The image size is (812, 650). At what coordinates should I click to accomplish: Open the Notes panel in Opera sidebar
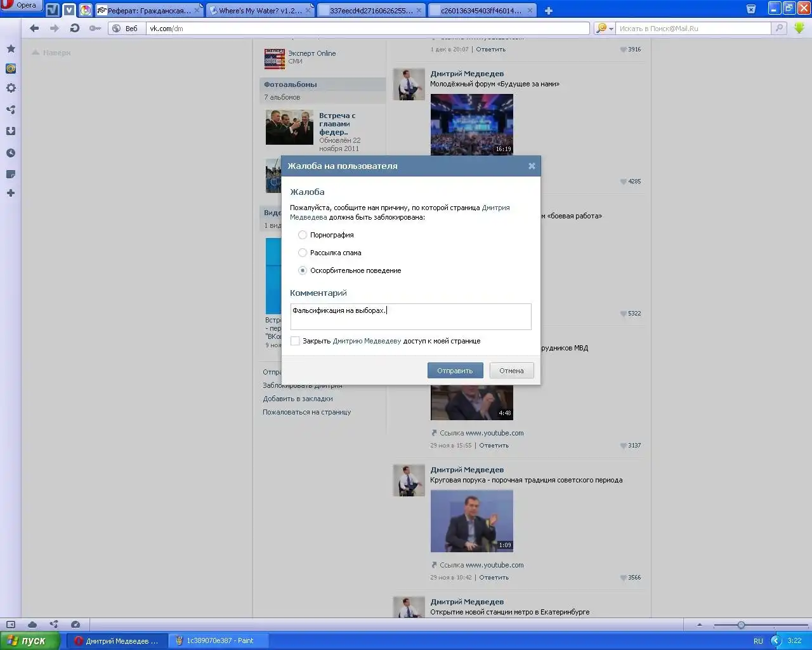point(11,174)
